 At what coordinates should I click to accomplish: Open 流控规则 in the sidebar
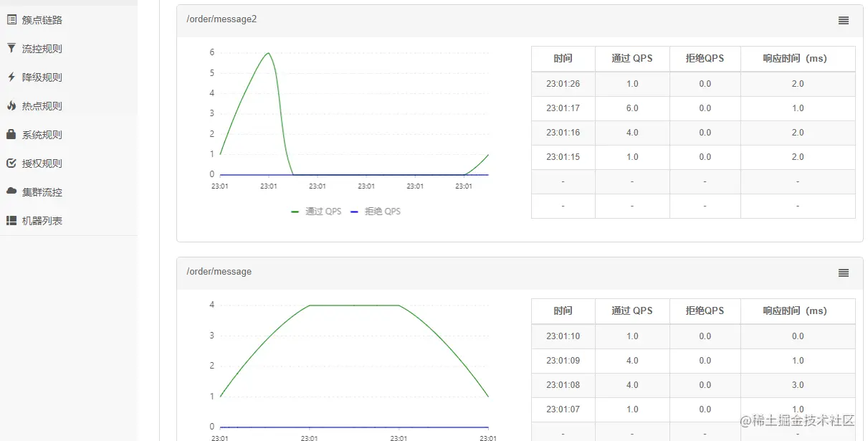(x=42, y=49)
